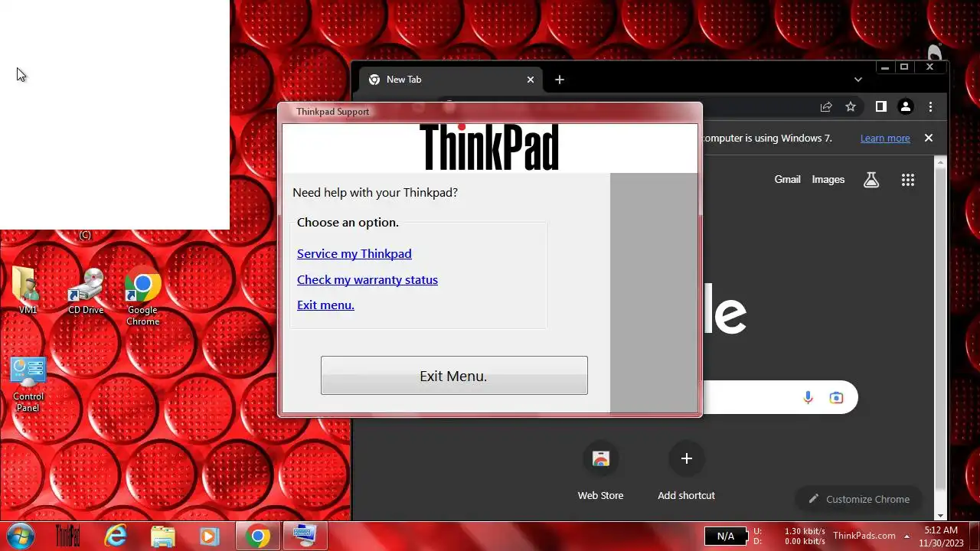This screenshot has height=551, width=980.
Task: Open Chrome profile avatar
Action: click(x=906, y=107)
